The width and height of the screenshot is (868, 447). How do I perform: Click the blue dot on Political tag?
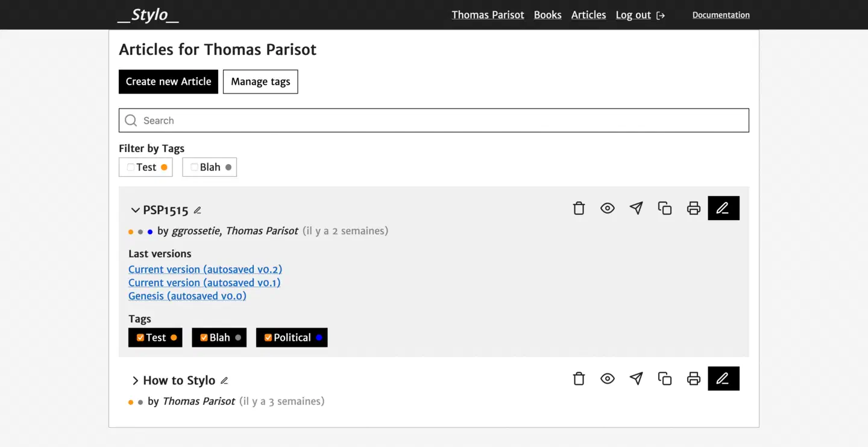click(319, 338)
